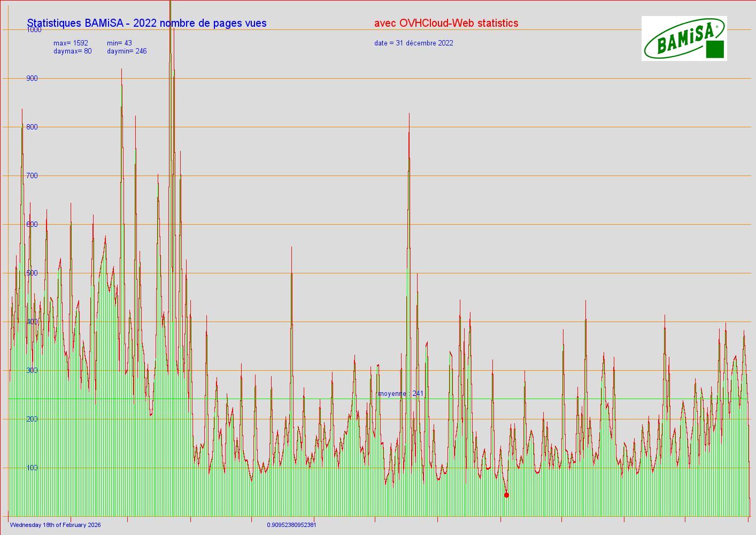This screenshot has width=756, height=535.
Task: Click the 100 y-axis label
Action: (32, 468)
